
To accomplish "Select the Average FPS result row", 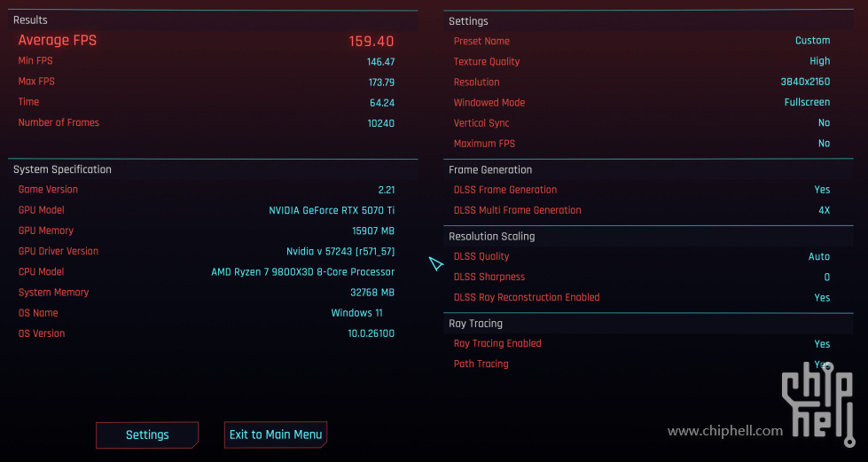I will tap(206, 41).
